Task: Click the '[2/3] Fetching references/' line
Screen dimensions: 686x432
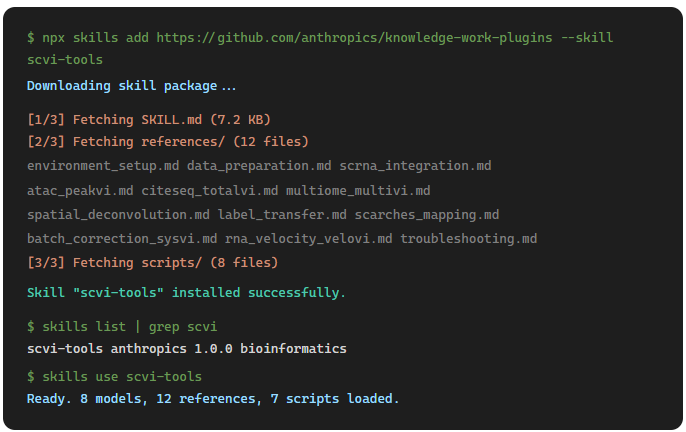Action: tap(168, 142)
